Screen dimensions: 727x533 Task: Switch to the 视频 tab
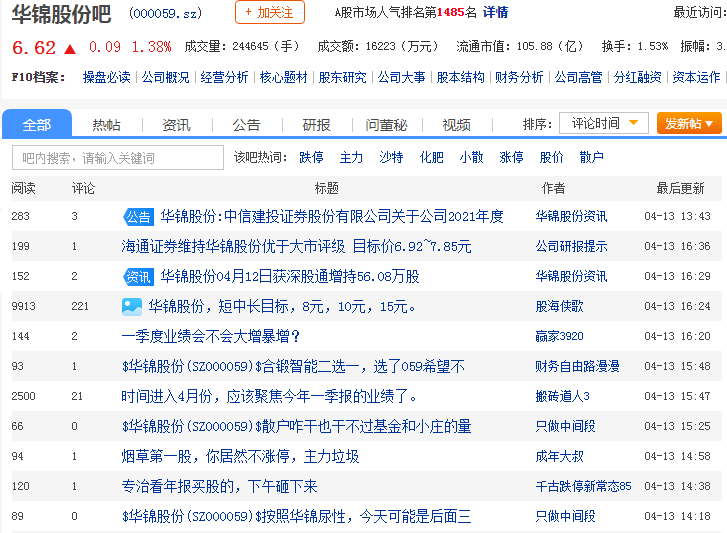pyautogui.click(x=457, y=125)
